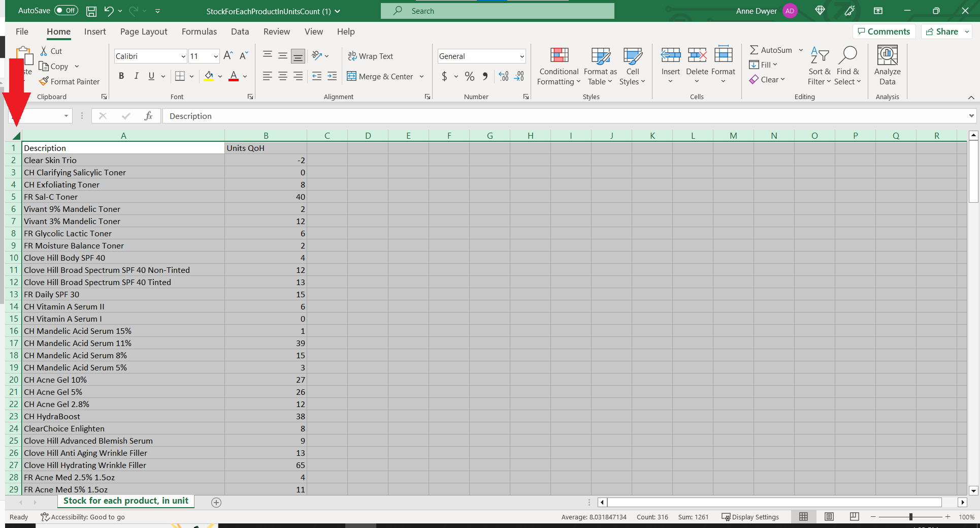
Task: Switch to the Page Layout tab
Action: (144, 32)
